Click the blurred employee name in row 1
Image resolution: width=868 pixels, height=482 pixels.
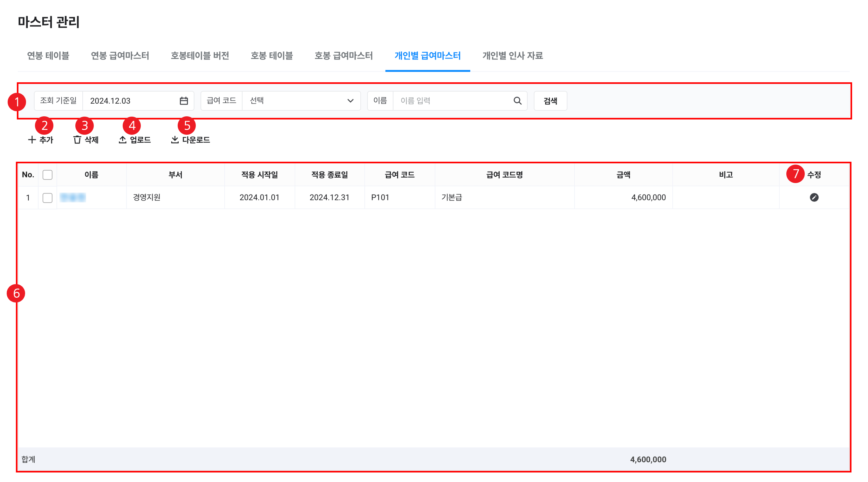click(73, 197)
